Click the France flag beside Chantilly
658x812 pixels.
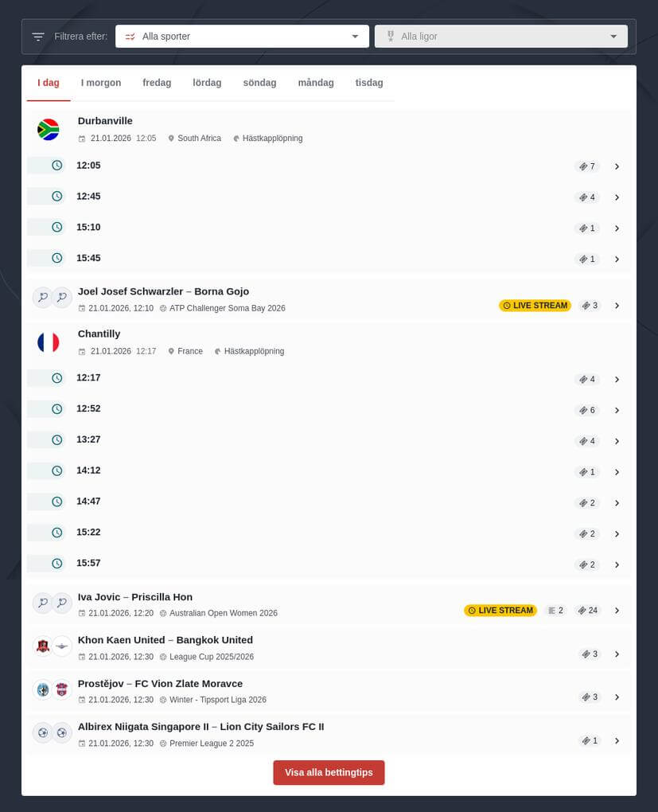pos(49,342)
